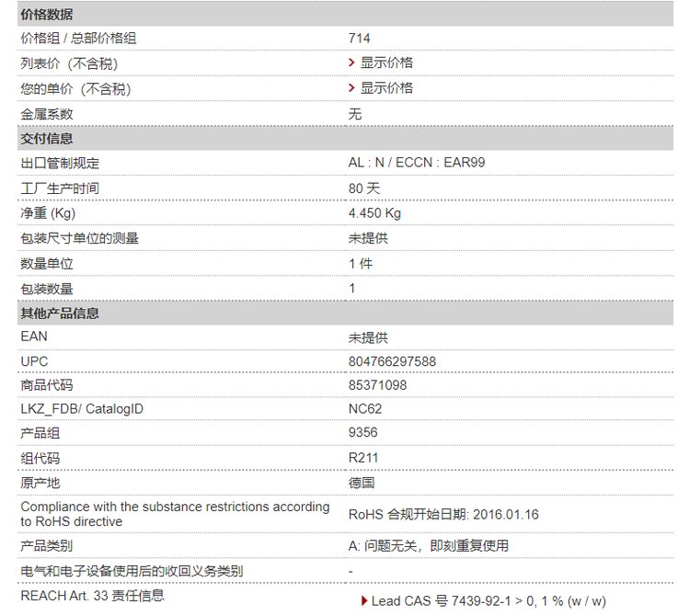Viewport: 690px width, 616px height.
Task: Click the 工厂生产时间 value 80 天
Action: 363,188
